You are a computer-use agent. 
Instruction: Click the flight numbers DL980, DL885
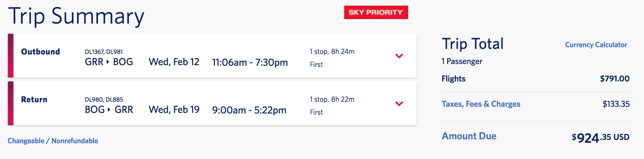click(x=104, y=99)
